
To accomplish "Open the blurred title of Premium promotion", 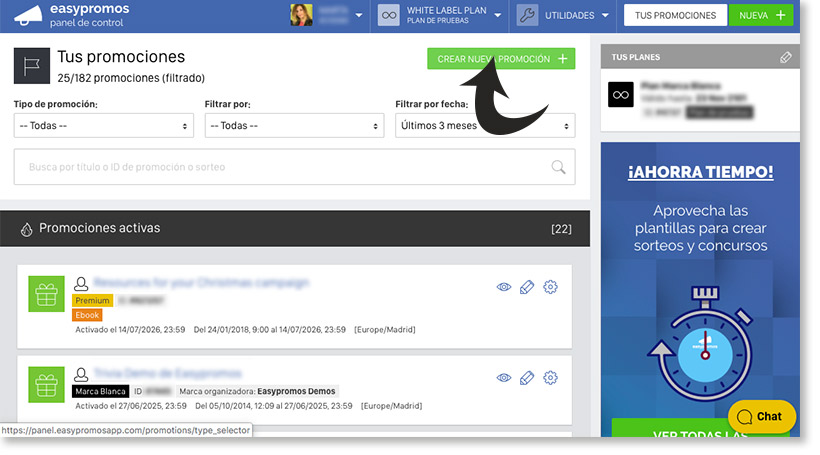I will coord(201,283).
